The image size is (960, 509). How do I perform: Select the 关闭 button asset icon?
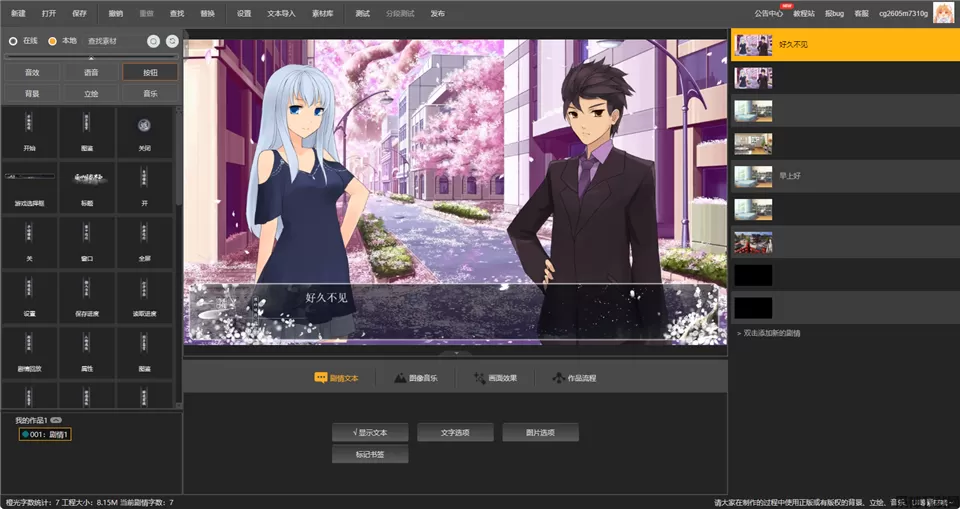pyautogui.click(x=145, y=127)
